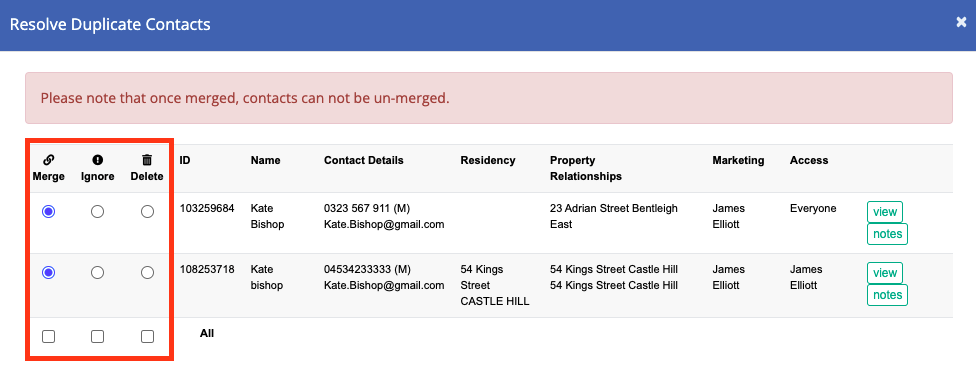
Task: Open notes for Kate Bishop 103259684
Action: click(x=887, y=234)
